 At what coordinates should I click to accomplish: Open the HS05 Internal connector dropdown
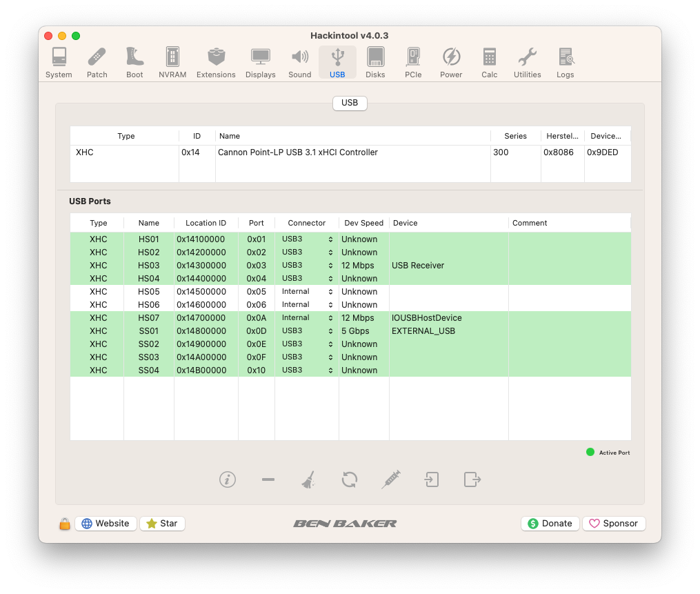pos(307,292)
